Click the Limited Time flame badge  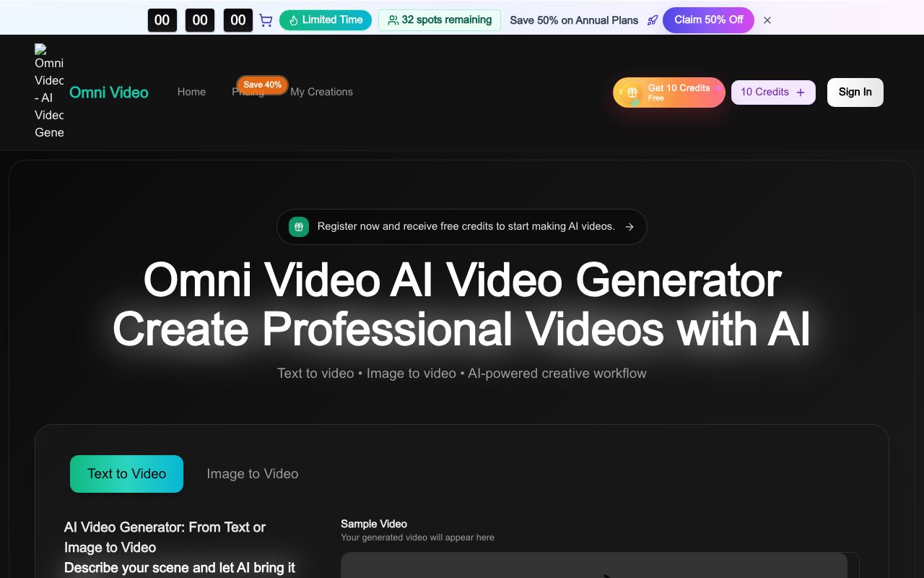(326, 20)
